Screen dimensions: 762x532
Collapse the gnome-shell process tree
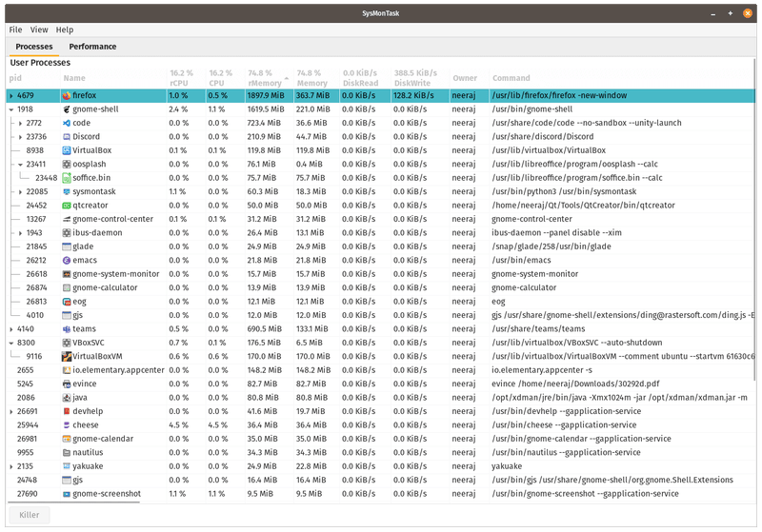[10, 109]
